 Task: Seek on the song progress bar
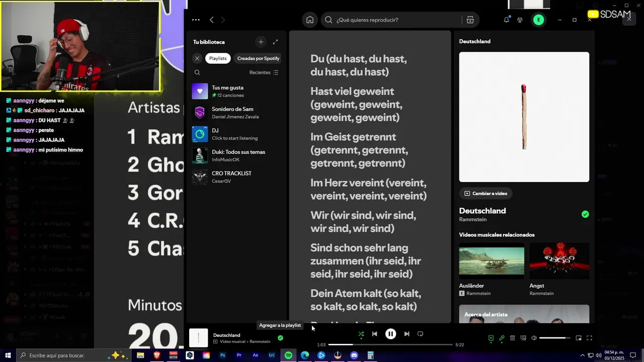click(390, 345)
